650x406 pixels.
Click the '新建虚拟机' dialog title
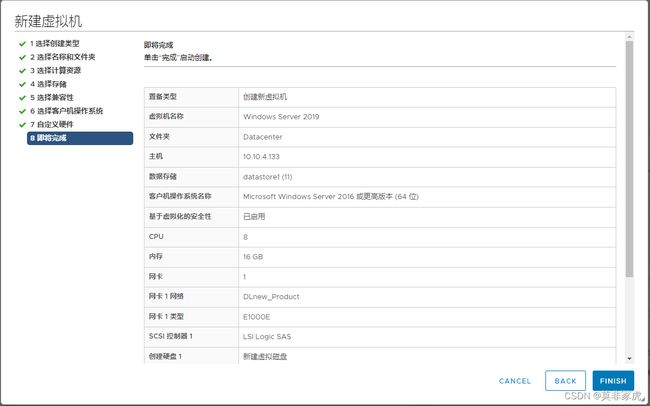(48, 21)
